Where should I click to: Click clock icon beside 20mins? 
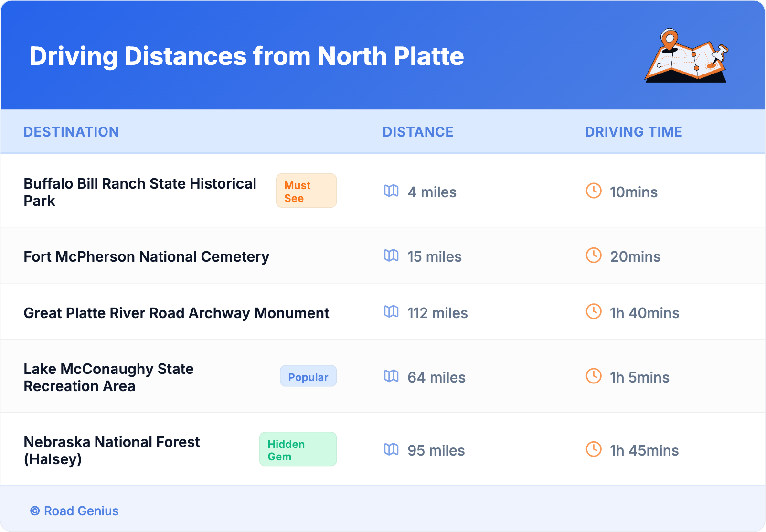[594, 255]
